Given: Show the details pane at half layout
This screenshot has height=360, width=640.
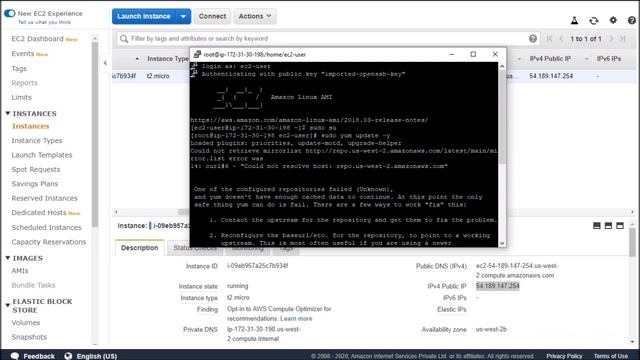Looking at the screenshot, I should pyautogui.click(x=608, y=226).
